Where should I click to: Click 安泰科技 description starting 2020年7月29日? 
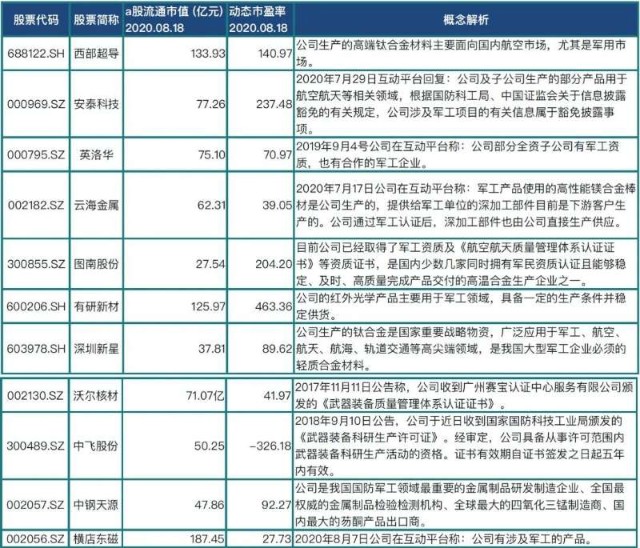click(x=461, y=104)
